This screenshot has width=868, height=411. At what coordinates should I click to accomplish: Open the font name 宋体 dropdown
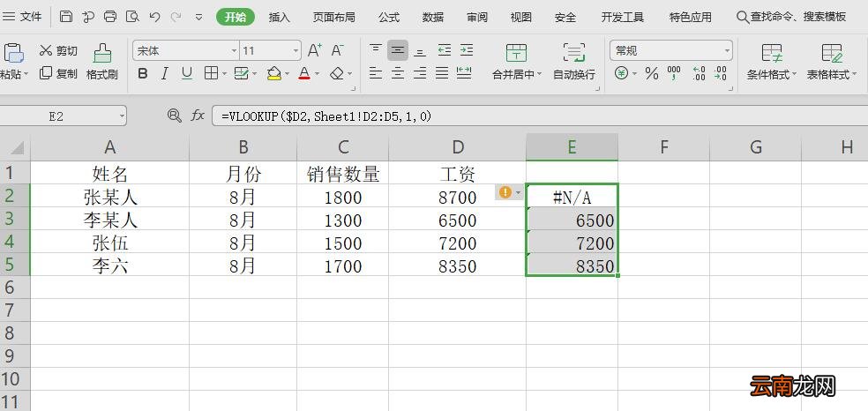click(x=234, y=51)
